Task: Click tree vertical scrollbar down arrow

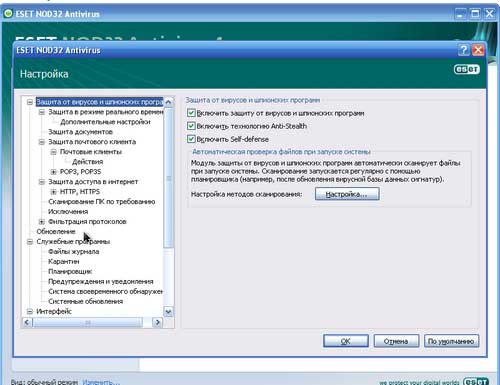Action: [x=168, y=312]
